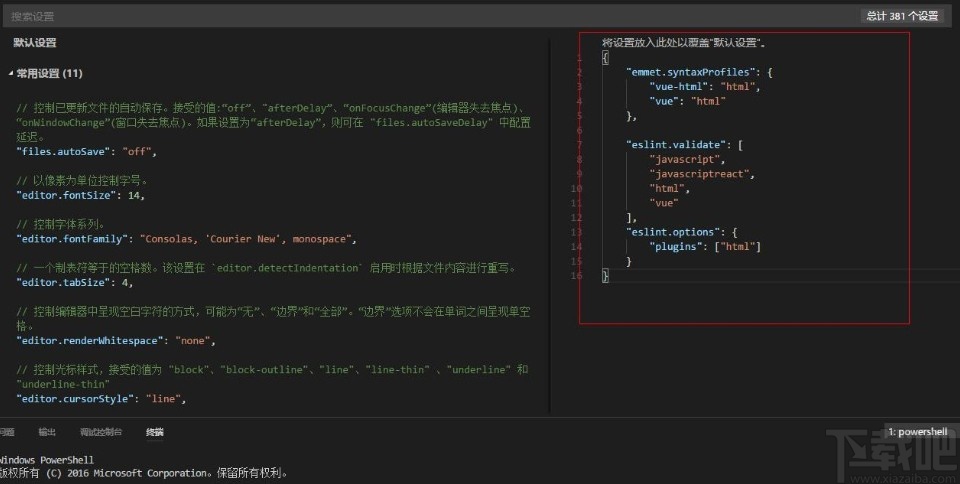
Task: Click the "editor.cursorStyle" setting line
Action: (102, 399)
